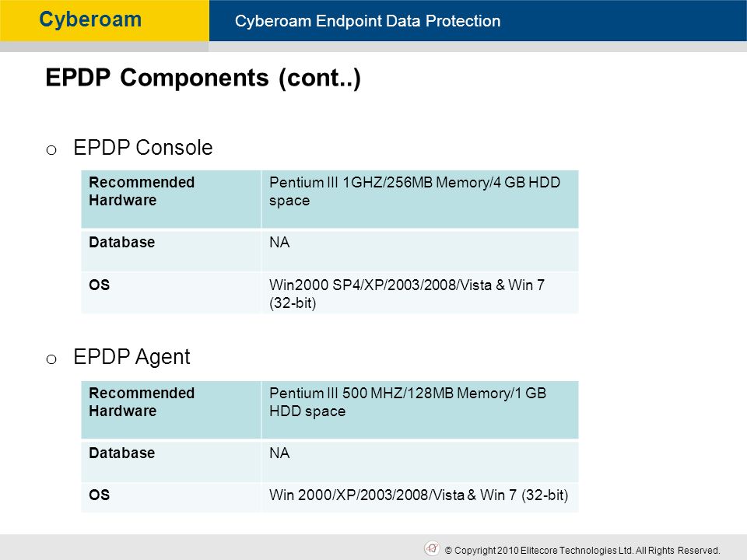747x560 pixels.
Task: Click the bullet circle beside EPDP Agent
Action: [51, 359]
